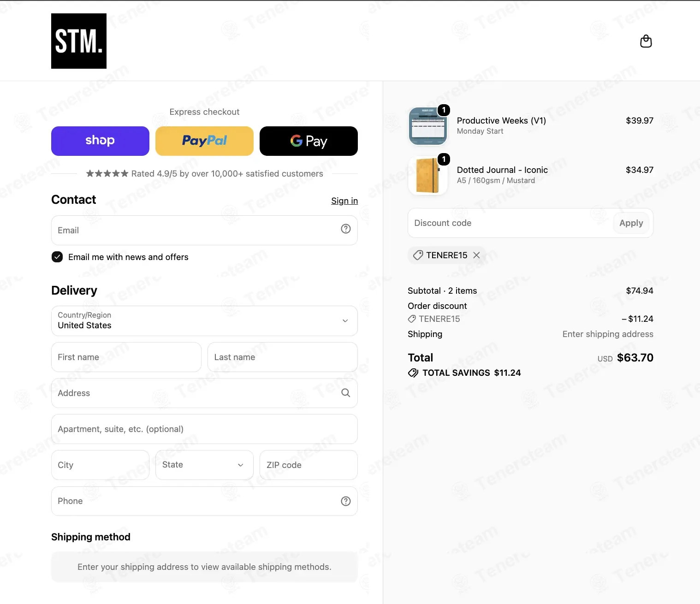Viewport: 700px width, 604px height.
Task: Click the Productive Weeks product thumbnail
Action: [x=428, y=125]
